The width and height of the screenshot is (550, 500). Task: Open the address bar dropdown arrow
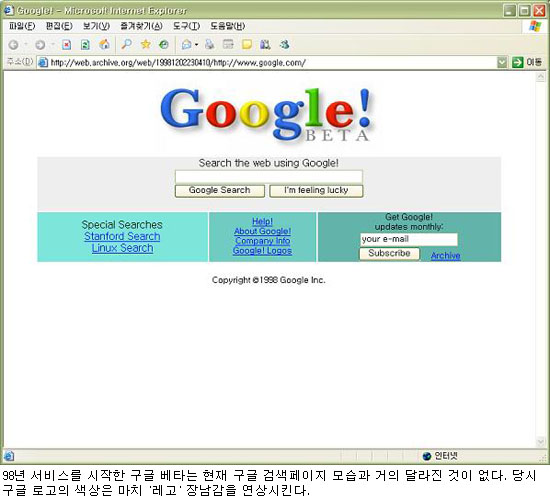[502, 63]
